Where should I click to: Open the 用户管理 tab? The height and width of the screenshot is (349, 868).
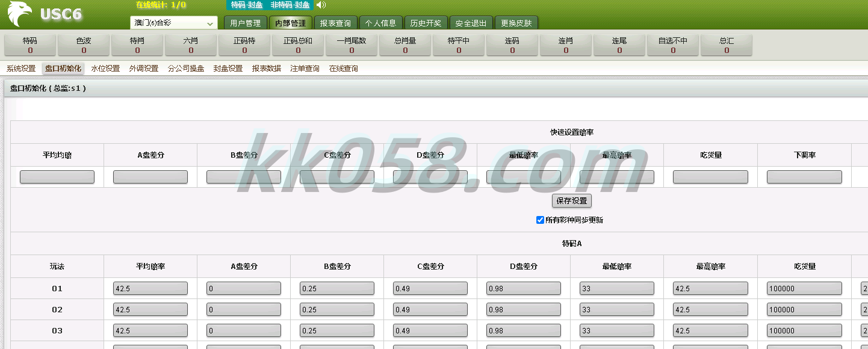coord(246,23)
